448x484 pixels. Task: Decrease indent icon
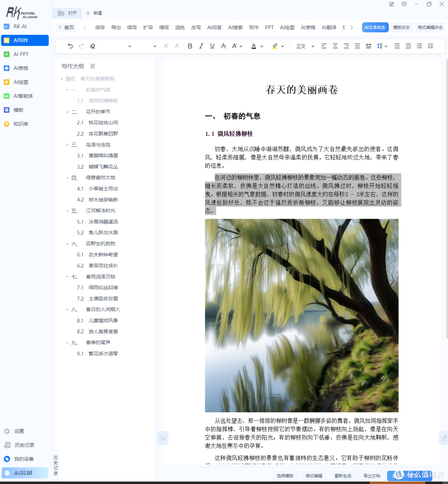[397, 46]
